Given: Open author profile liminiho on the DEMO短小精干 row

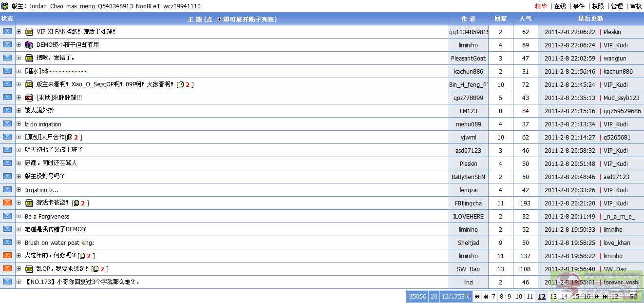Looking at the screenshot, I should 468,45.
